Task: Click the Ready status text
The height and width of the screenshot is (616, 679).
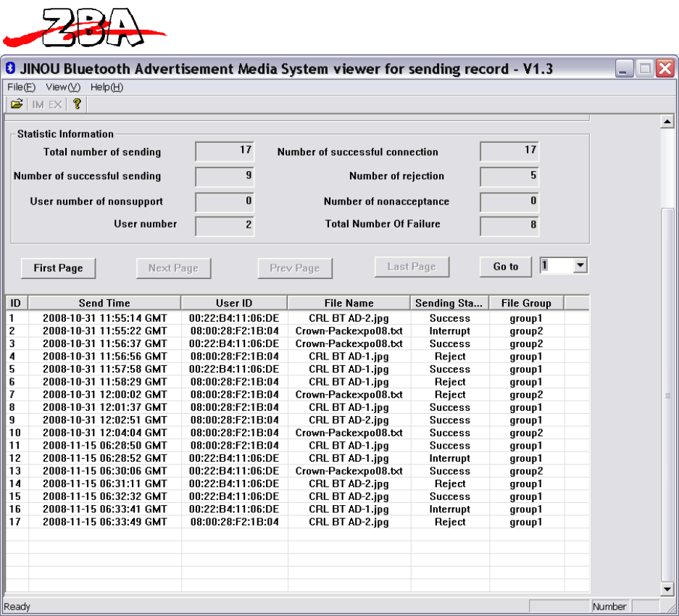Action: (17, 607)
